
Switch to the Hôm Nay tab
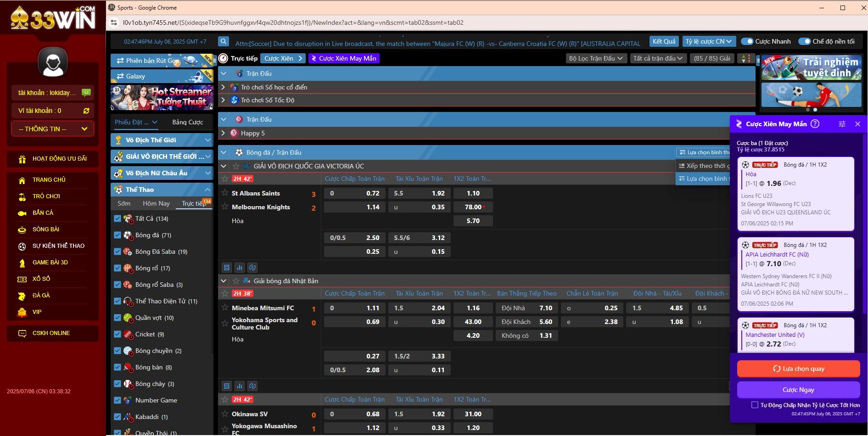[156, 203]
